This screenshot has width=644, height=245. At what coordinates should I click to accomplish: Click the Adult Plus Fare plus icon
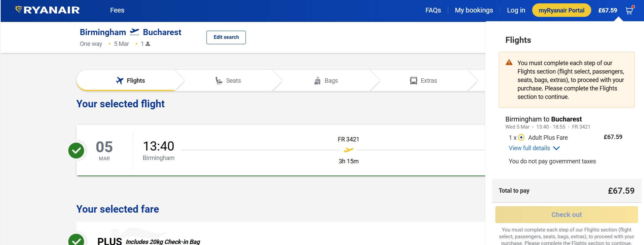point(521,137)
